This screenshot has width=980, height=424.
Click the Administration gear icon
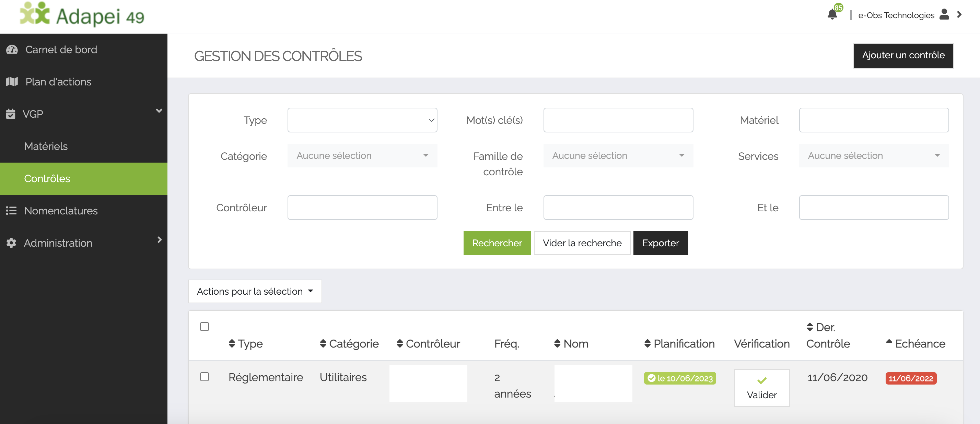point(11,243)
